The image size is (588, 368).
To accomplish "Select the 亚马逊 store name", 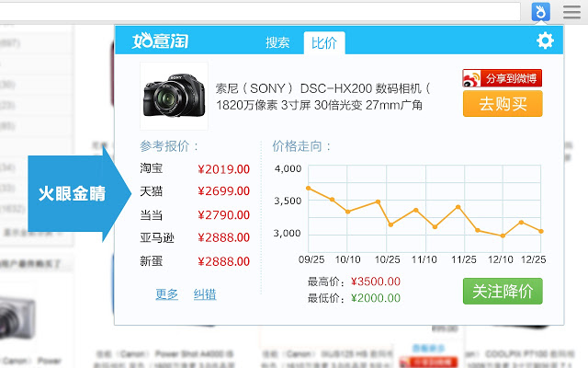I will click(x=157, y=237).
